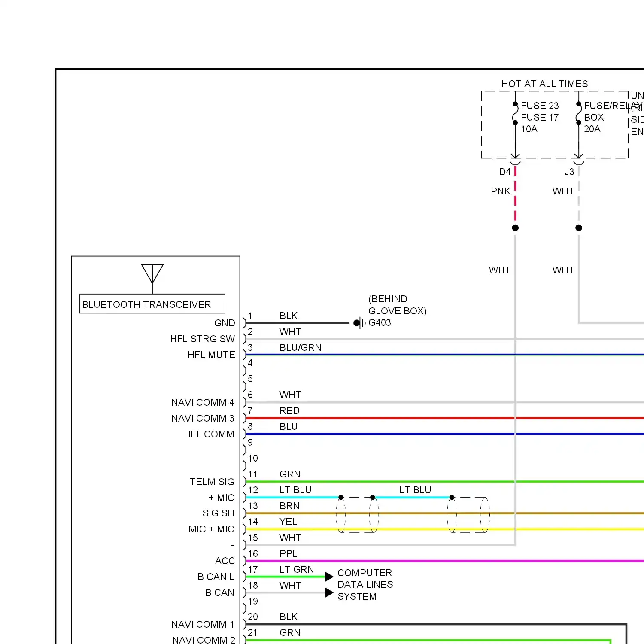
Task: Click the G403 ground label
Action: [380, 322]
